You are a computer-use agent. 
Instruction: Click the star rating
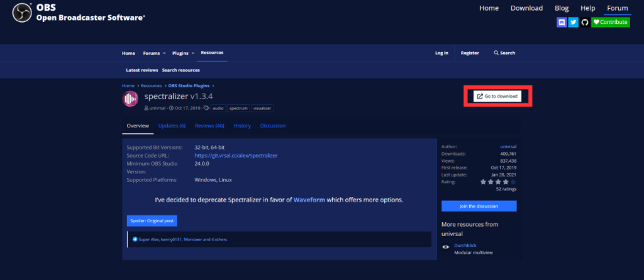point(498,181)
